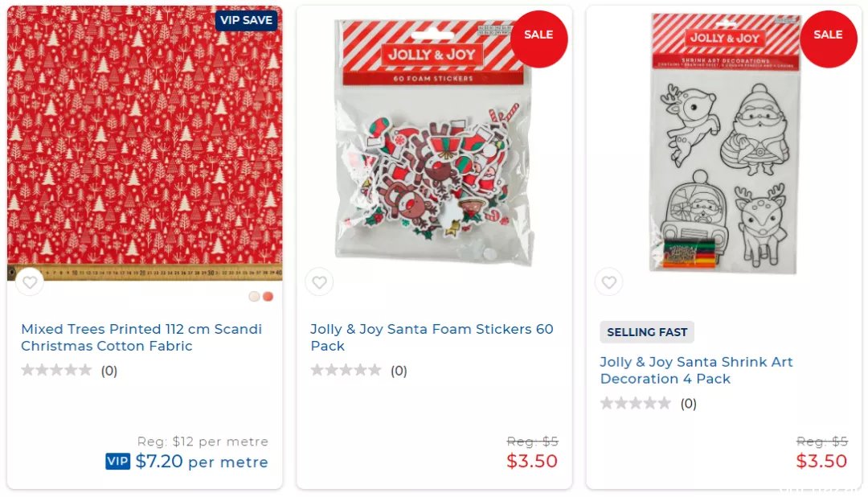868x497 pixels.
Task: Open Mixed Trees Printed Scandi Cotton Fabric link
Action: coord(141,338)
